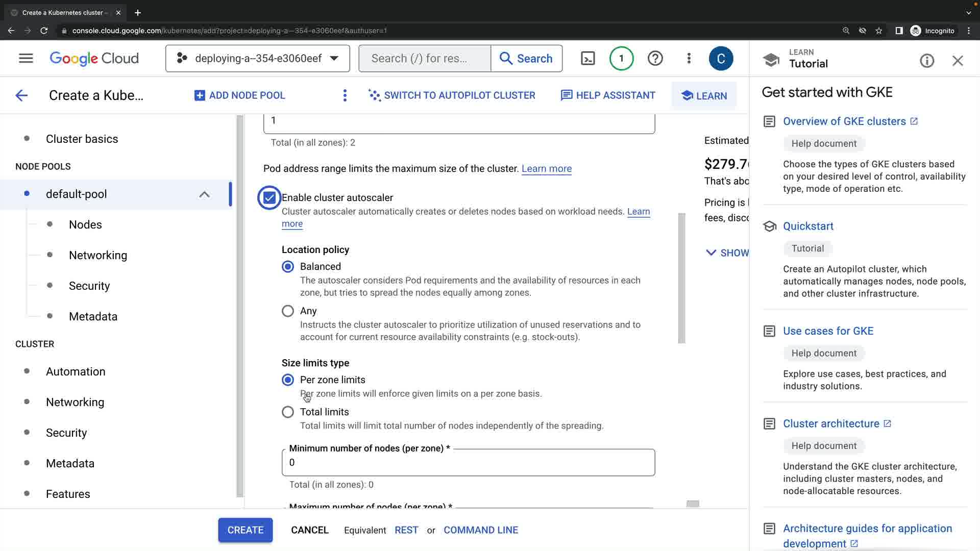Open the Automation cluster settings item
Viewport: 980px width, 551px height.
76,371
